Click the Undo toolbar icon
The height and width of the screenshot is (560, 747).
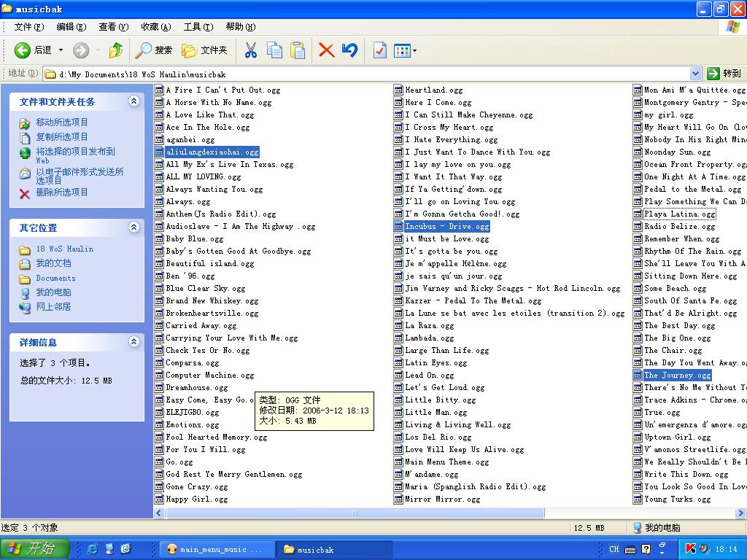tap(350, 50)
